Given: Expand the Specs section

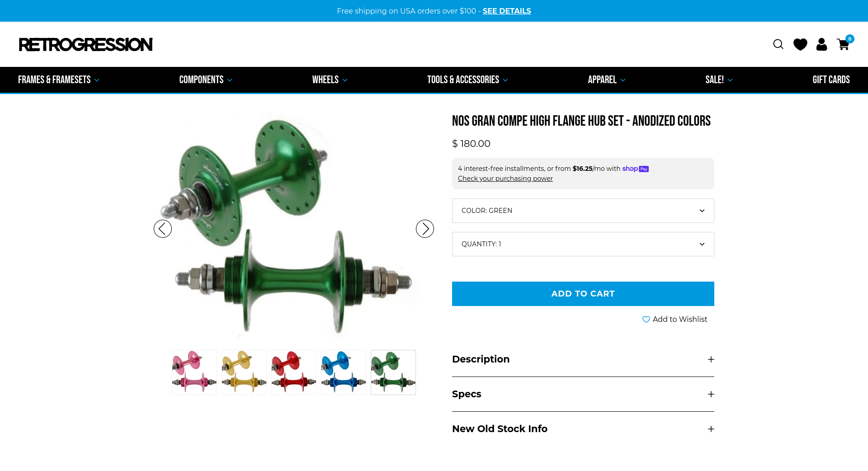Looking at the screenshot, I should pos(583,394).
